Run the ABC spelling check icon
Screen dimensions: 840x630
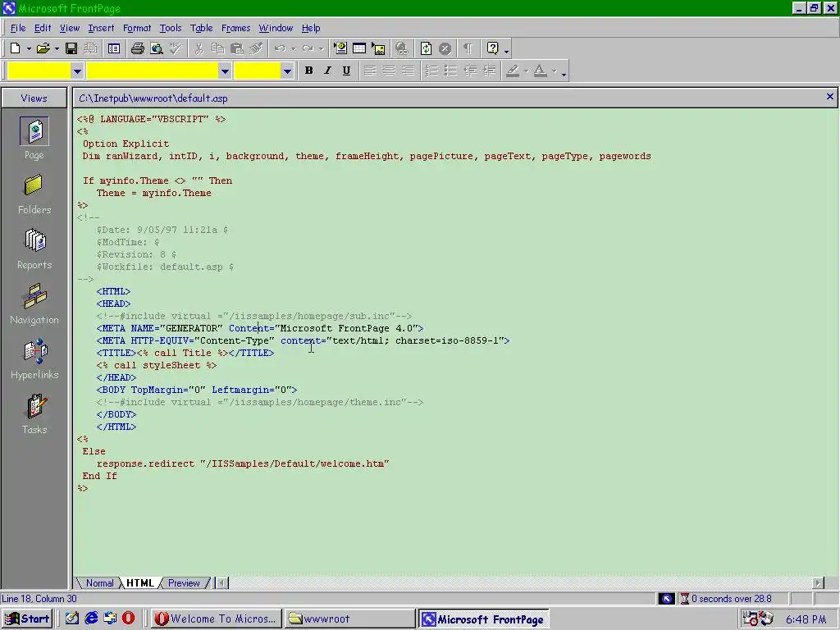[x=176, y=48]
